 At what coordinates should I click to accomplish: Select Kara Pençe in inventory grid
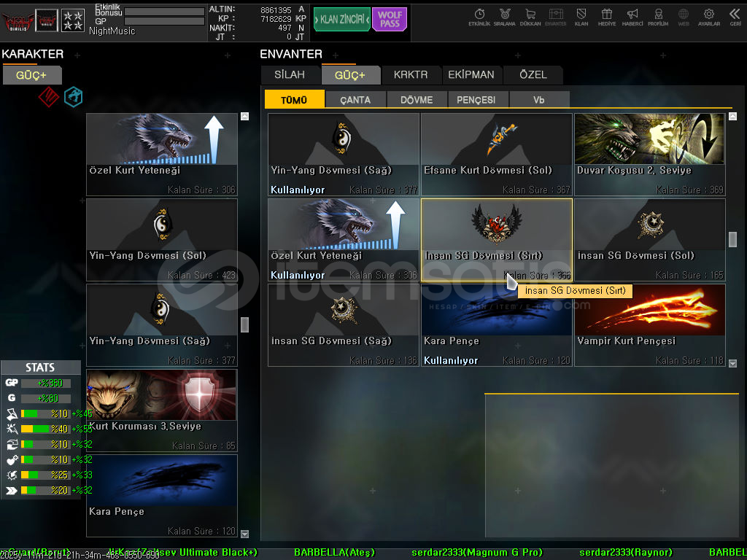pyautogui.click(x=496, y=325)
